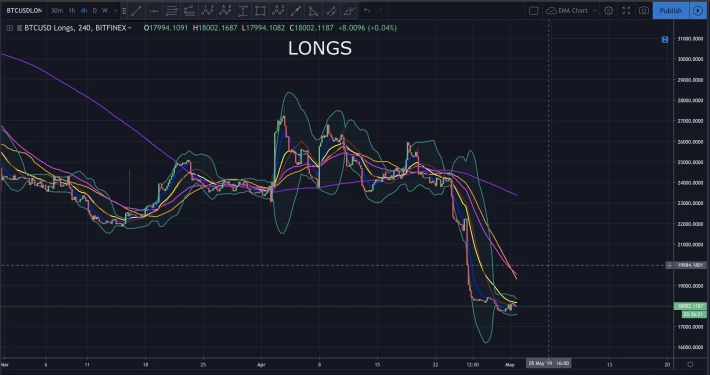Open the timeframe dropdown arrow

tap(115, 10)
